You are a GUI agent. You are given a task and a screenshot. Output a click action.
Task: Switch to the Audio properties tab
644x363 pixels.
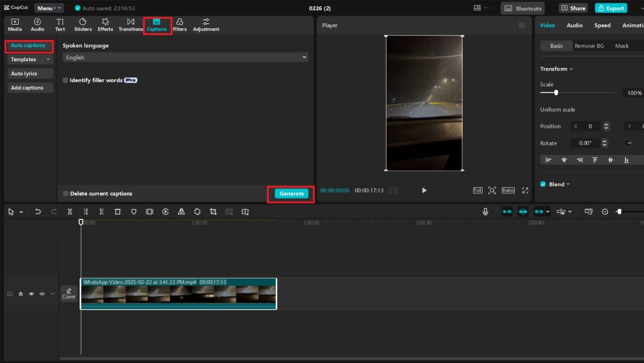574,25
